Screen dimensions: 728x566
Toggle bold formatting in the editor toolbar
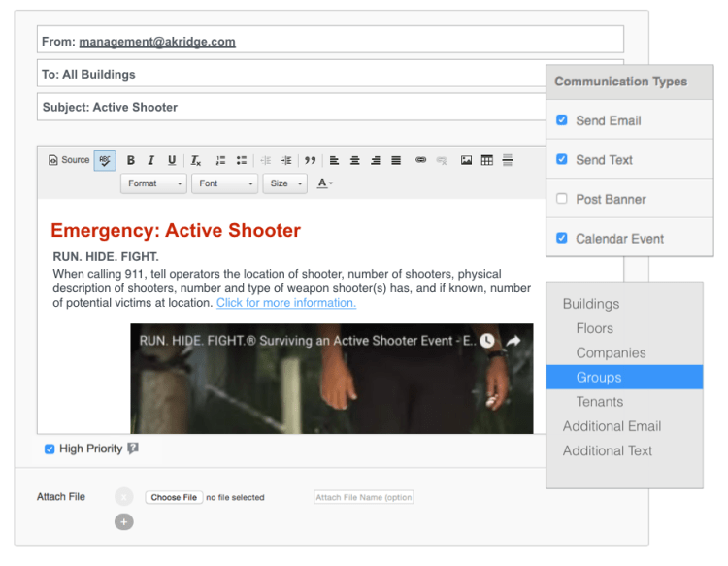(131, 161)
